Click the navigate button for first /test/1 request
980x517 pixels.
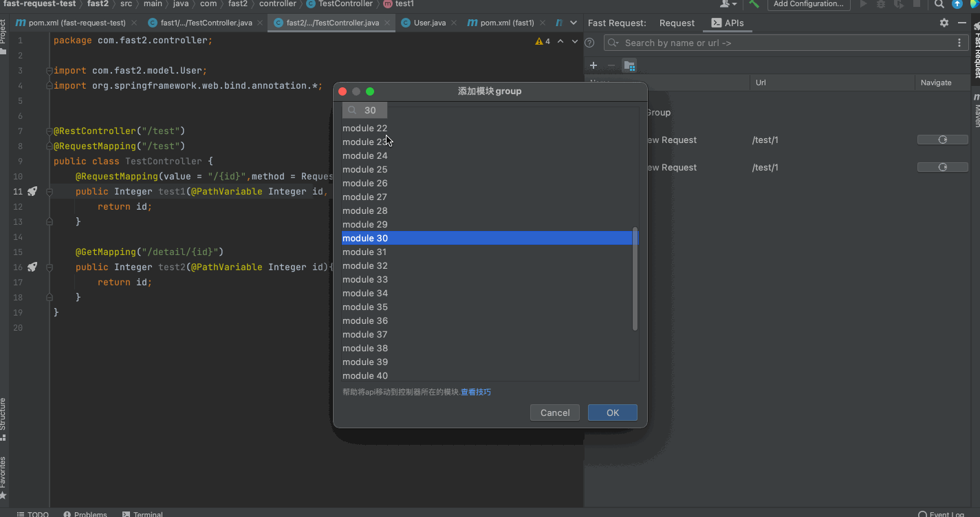[942, 140]
